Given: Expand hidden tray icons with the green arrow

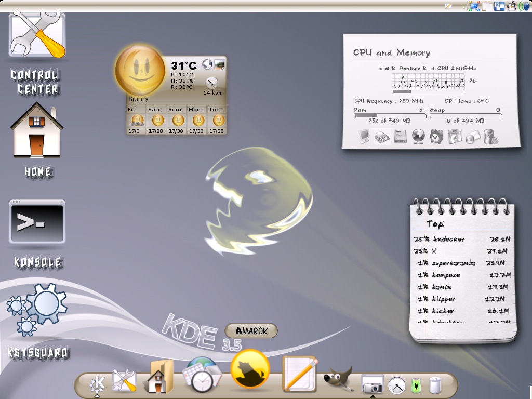Looking at the screenshot, I should click(x=464, y=6).
